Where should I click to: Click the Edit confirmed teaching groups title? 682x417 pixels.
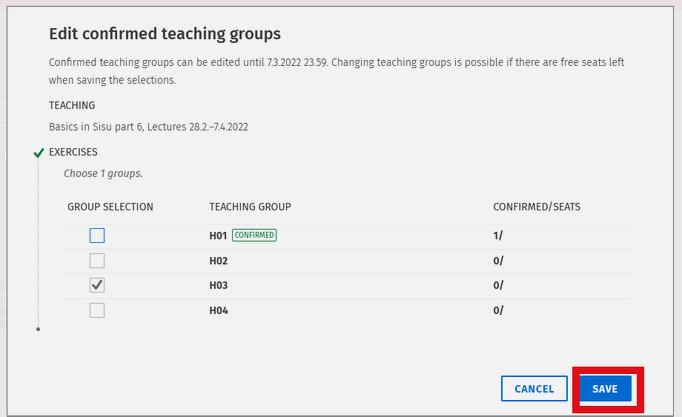click(x=164, y=35)
